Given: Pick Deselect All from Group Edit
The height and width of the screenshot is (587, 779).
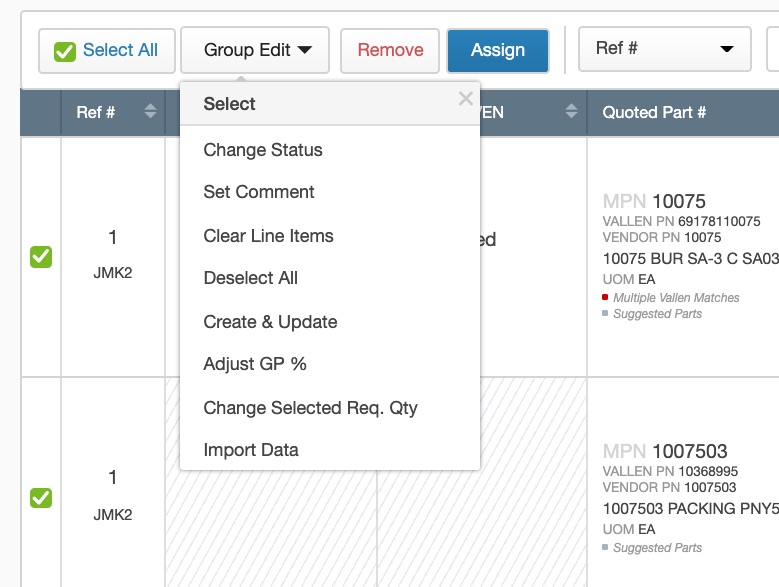Looking at the screenshot, I should (250, 278).
